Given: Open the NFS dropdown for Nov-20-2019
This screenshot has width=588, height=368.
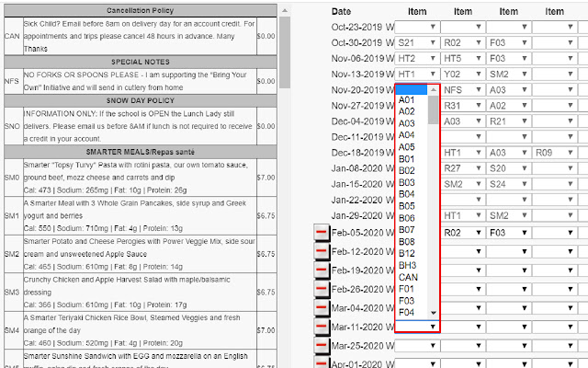Looking at the screenshot, I should point(462,90).
